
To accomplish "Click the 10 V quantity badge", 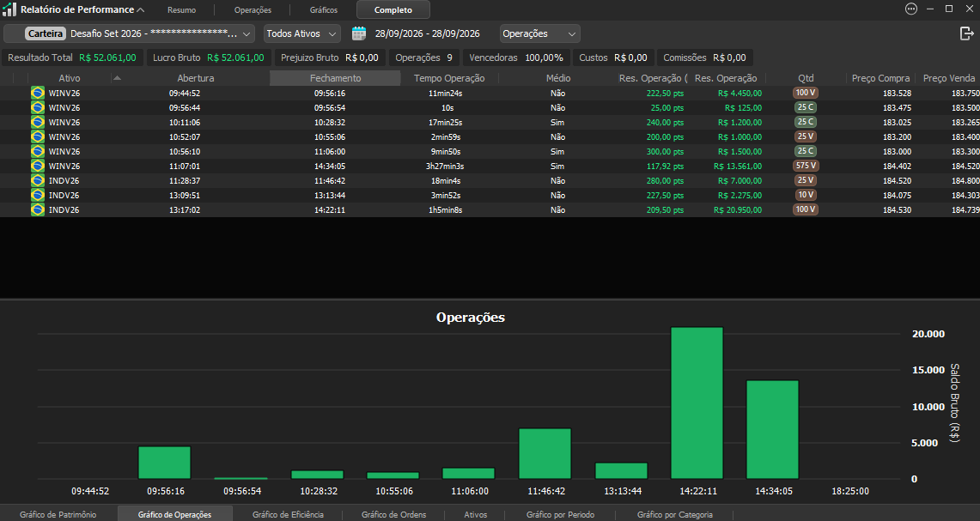I will point(806,195).
